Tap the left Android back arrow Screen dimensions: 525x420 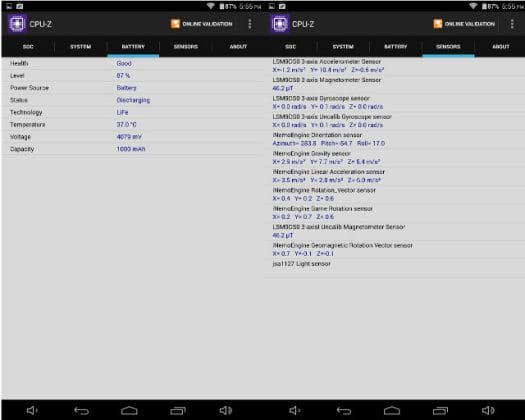click(x=81, y=410)
